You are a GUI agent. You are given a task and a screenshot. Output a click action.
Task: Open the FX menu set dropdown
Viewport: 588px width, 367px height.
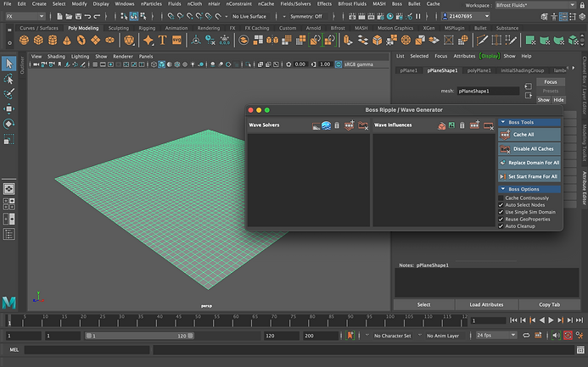click(x=25, y=16)
